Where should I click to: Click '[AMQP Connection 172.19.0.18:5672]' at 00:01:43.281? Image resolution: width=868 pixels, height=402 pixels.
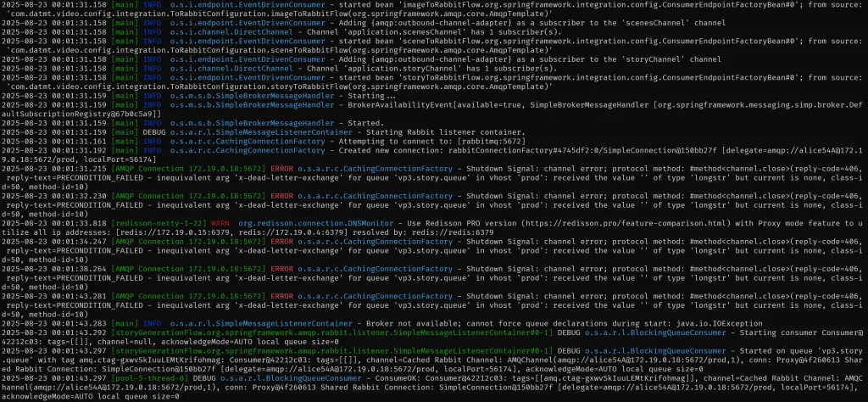click(188, 296)
